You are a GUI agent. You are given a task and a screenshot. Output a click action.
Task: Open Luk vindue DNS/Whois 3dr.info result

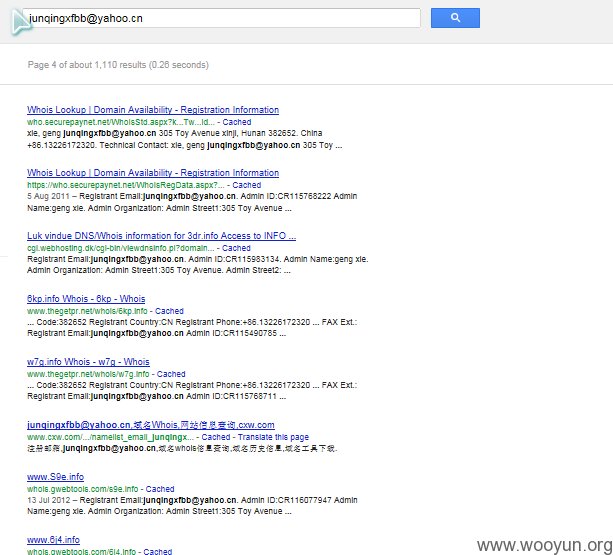point(161,236)
